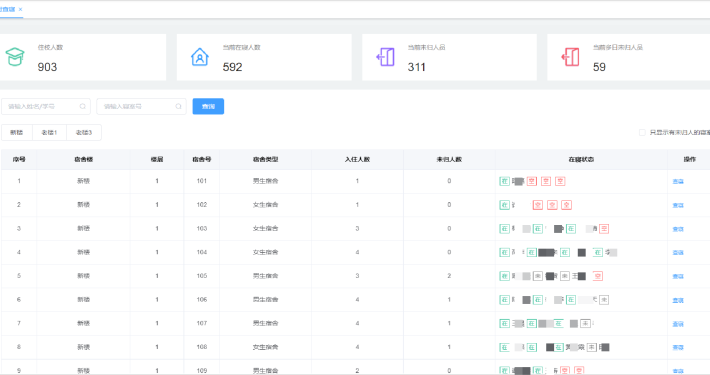Click the 宿舍号 column header
This screenshot has width=710, height=375.
[202, 159]
